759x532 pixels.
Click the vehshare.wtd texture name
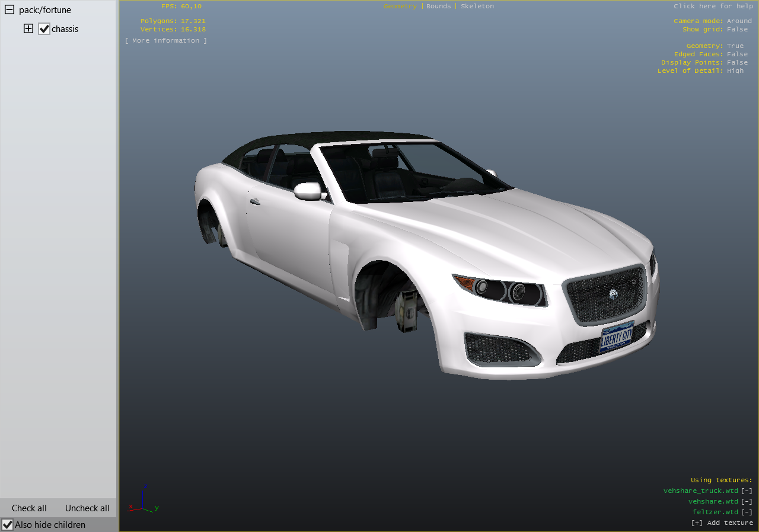tap(713, 501)
